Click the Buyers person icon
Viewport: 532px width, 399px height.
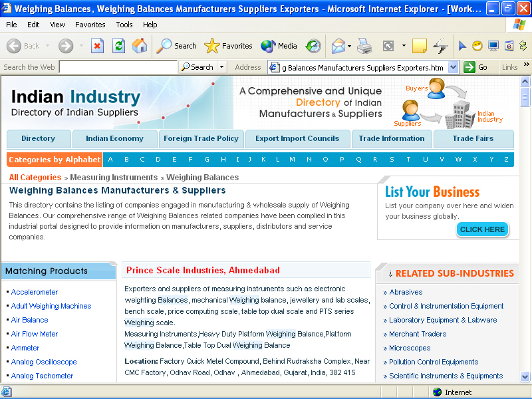(x=437, y=88)
